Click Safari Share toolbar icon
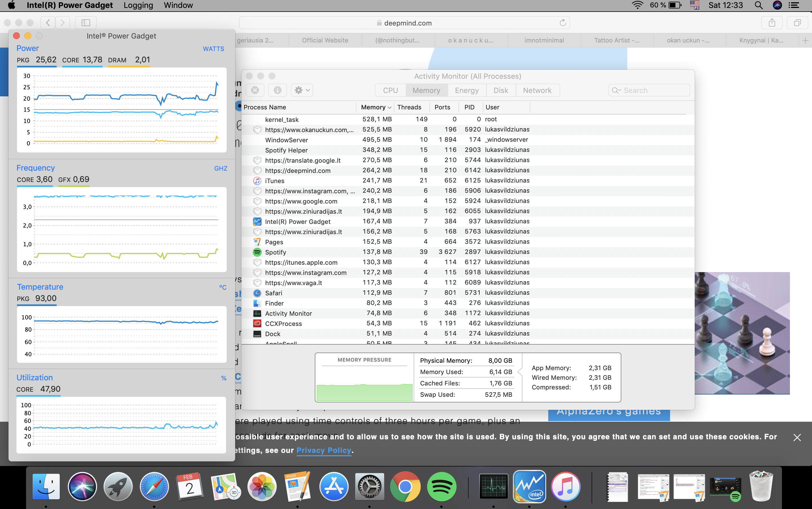Screen dimensions: 812x509 pos(771,23)
